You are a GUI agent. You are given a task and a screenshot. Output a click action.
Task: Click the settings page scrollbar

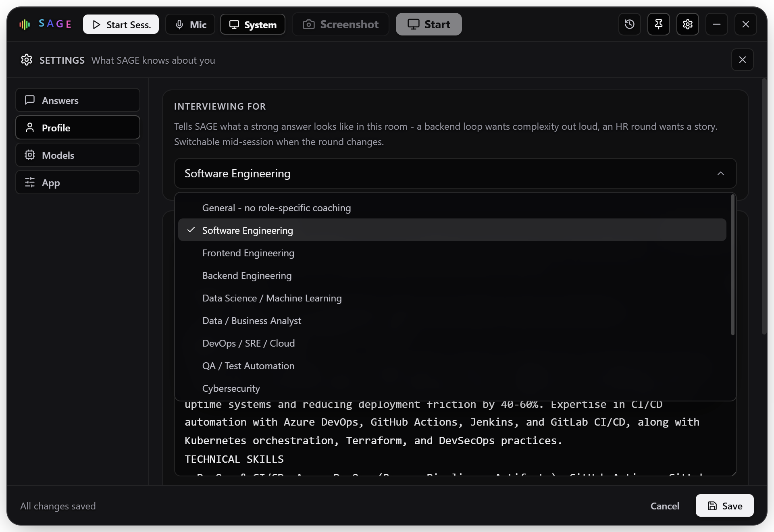[764, 206]
